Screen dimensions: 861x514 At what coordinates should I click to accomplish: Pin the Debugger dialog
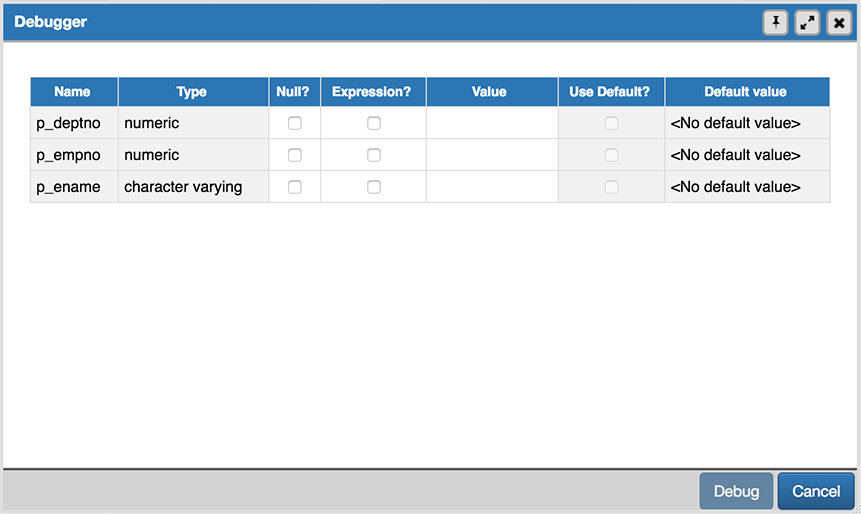(776, 23)
